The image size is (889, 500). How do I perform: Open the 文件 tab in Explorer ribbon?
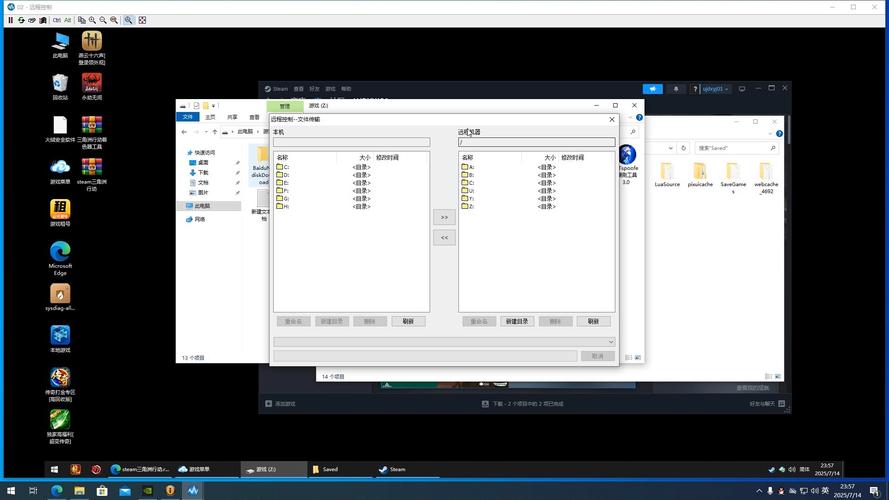pyautogui.click(x=188, y=117)
